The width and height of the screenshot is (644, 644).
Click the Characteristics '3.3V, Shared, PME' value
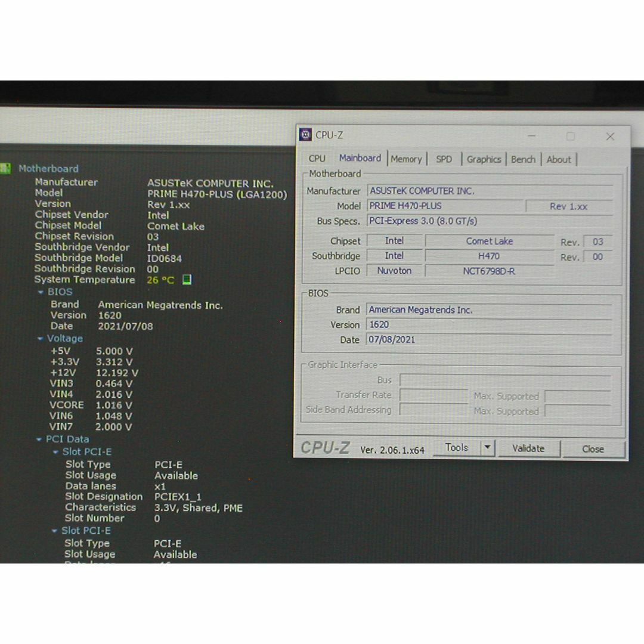point(199,508)
